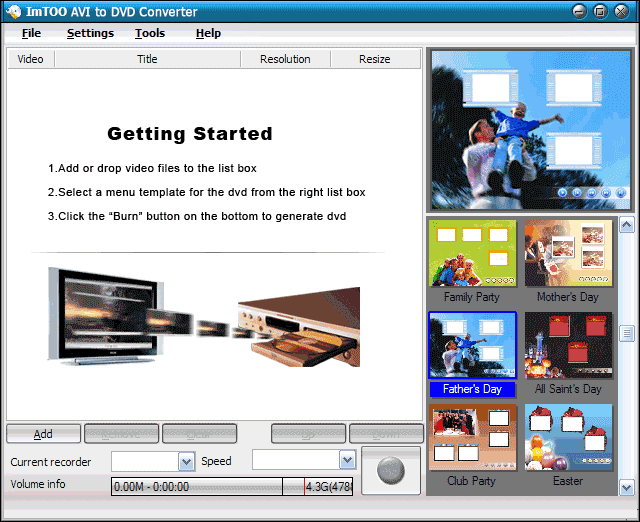
Task: Open the Settings menu
Action: coord(90,33)
